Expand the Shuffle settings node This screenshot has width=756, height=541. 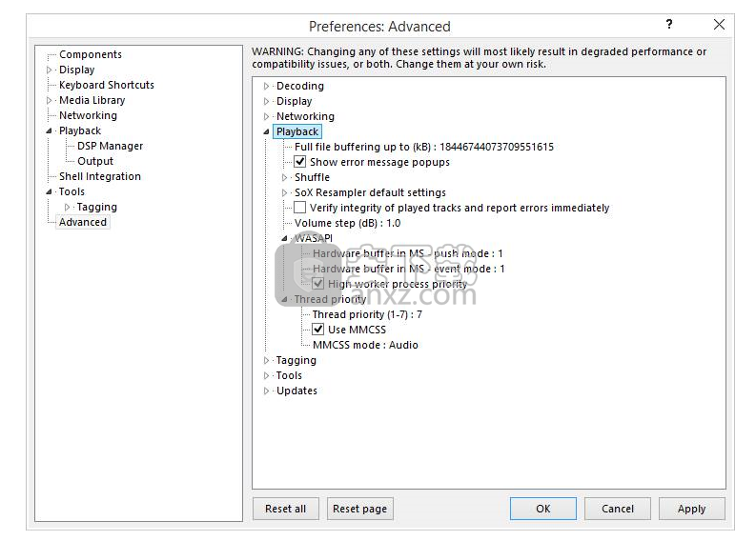tap(285, 177)
